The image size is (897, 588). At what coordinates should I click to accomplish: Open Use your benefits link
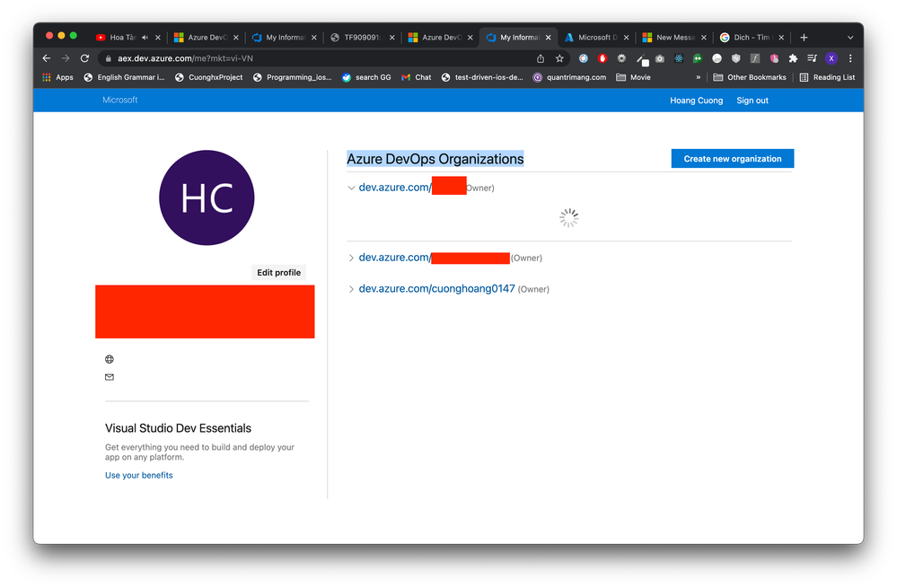tap(139, 475)
